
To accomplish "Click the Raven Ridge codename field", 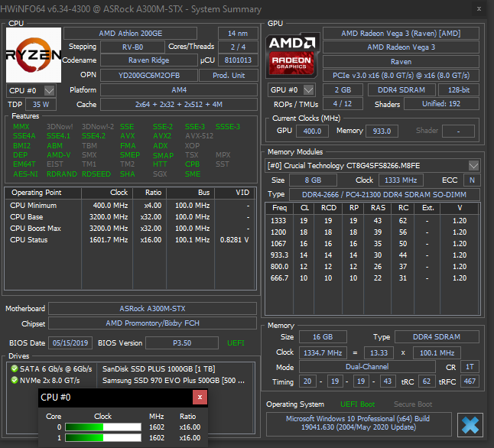I will (148, 60).
